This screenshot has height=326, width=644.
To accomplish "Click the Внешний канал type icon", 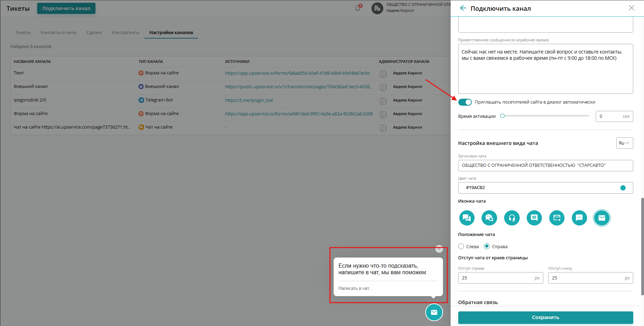I will (141, 87).
